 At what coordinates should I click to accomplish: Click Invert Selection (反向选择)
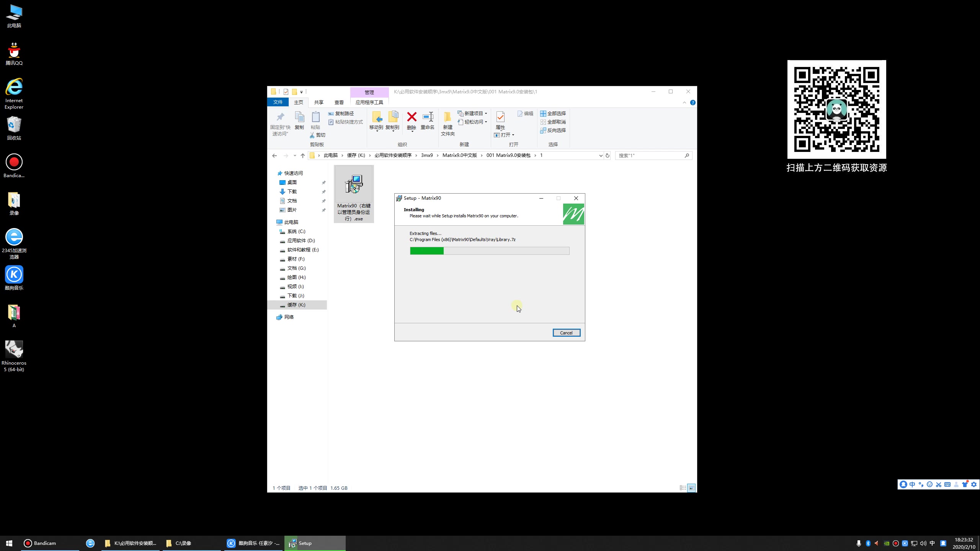coord(553,130)
